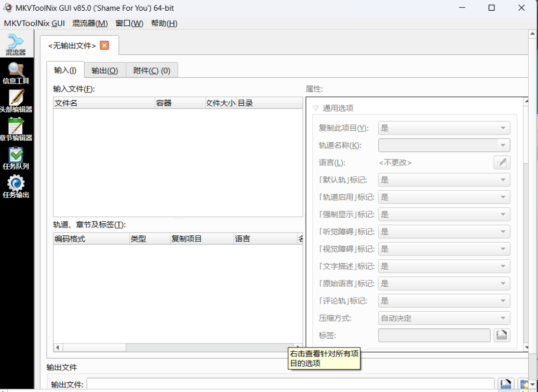Click the 轨道、章节及标签(T) label

point(89,225)
